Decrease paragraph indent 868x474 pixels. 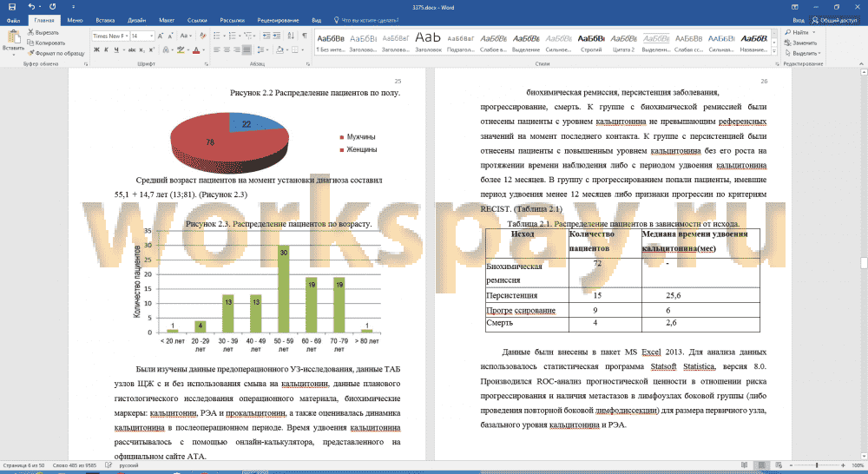pyautogui.click(x=266, y=36)
